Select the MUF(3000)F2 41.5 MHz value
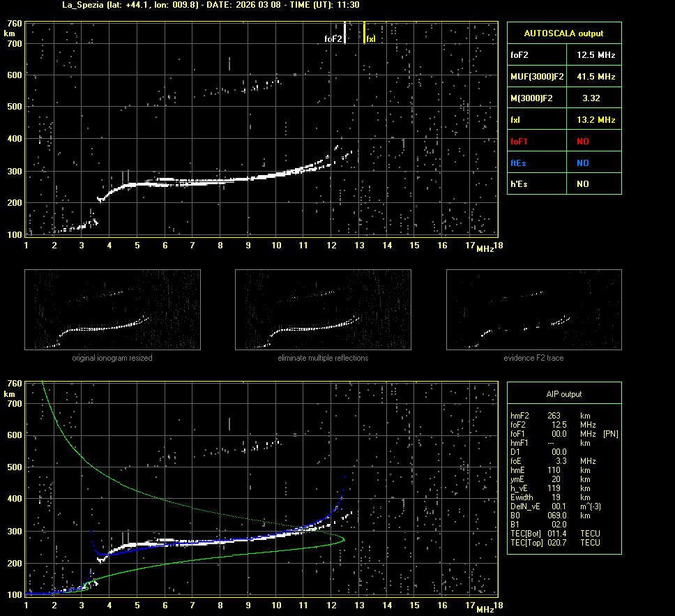675x616 pixels. point(596,76)
